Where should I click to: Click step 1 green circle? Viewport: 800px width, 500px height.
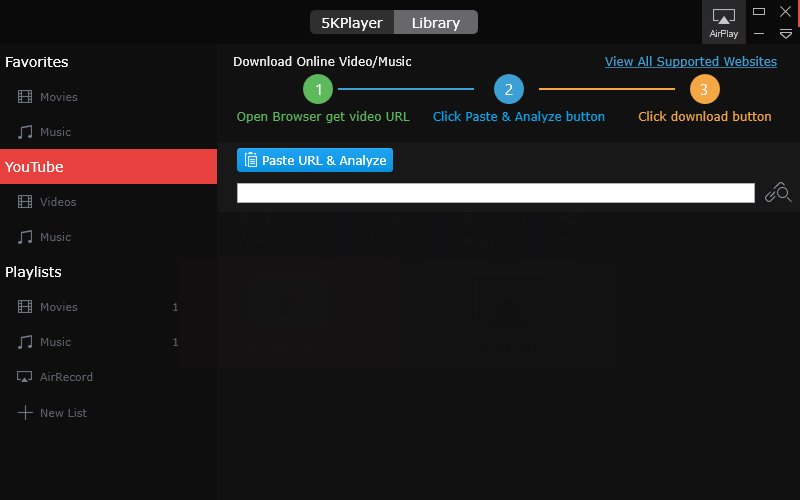pos(318,89)
